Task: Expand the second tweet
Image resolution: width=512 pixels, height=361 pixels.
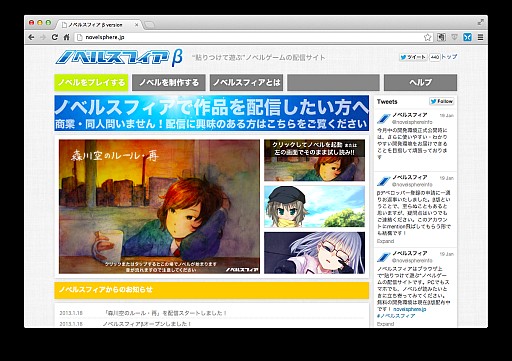Action: point(385,241)
